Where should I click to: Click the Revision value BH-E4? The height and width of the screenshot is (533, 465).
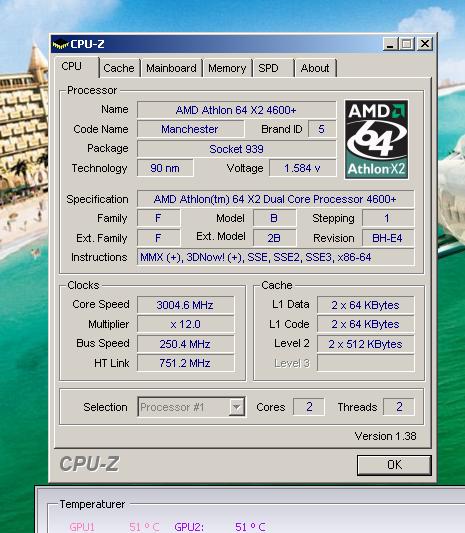[x=388, y=238]
